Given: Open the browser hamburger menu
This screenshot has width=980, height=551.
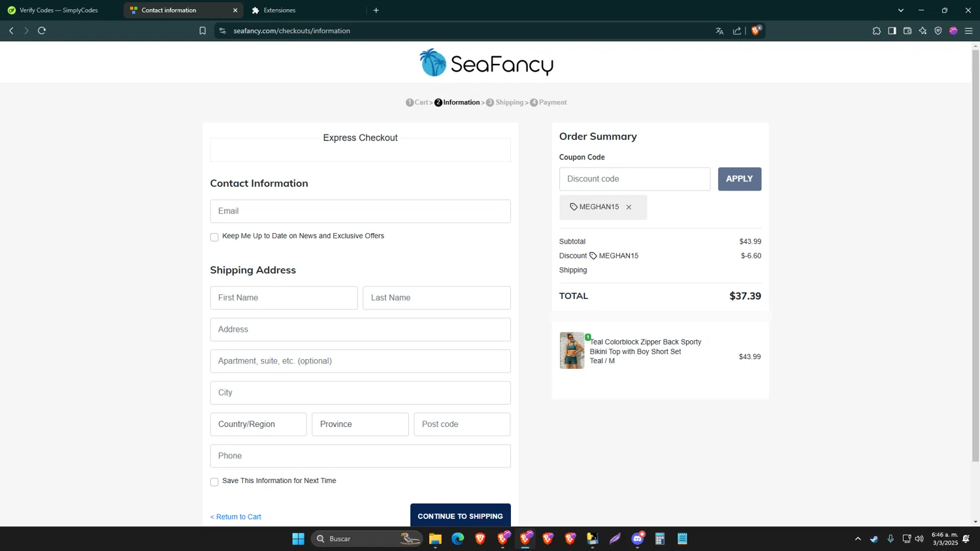Looking at the screenshot, I should 969,31.
